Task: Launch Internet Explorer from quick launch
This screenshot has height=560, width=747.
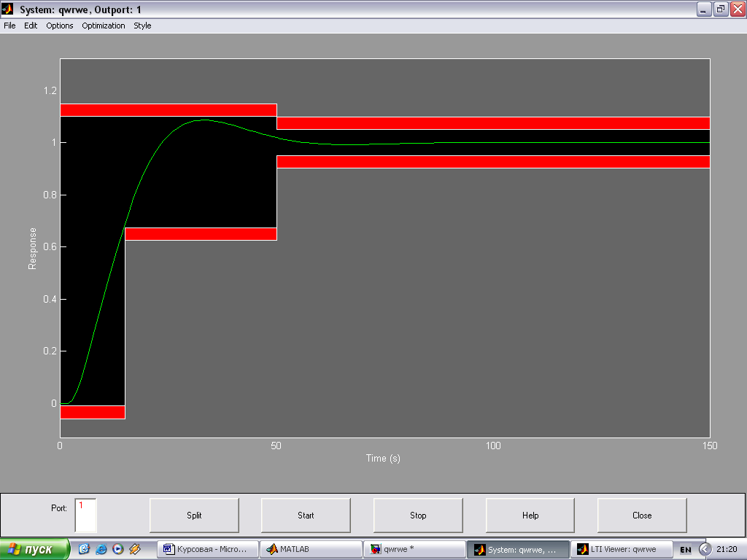Action: (101, 549)
